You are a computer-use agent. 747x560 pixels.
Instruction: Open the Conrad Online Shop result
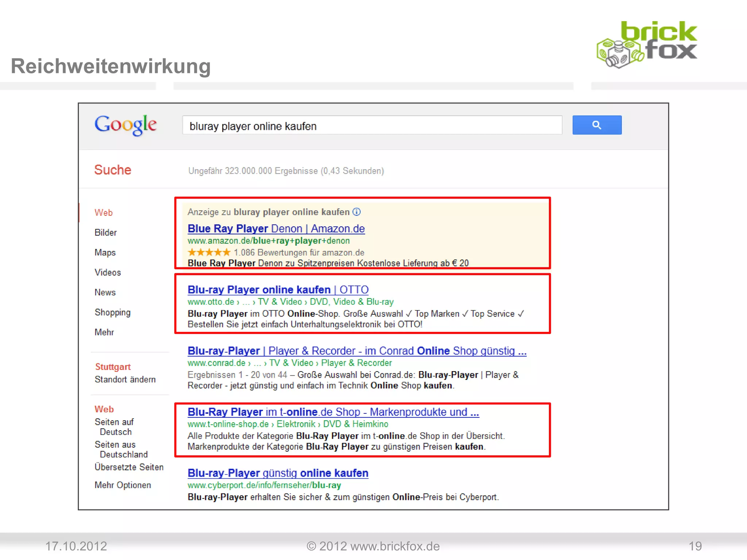pyautogui.click(x=357, y=351)
